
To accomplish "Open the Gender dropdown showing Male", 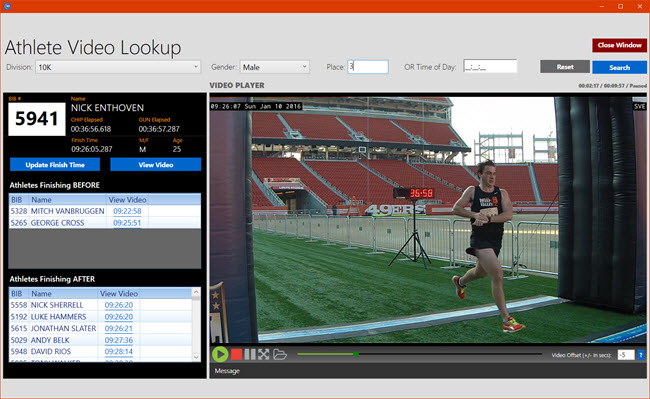I will [x=274, y=67].
